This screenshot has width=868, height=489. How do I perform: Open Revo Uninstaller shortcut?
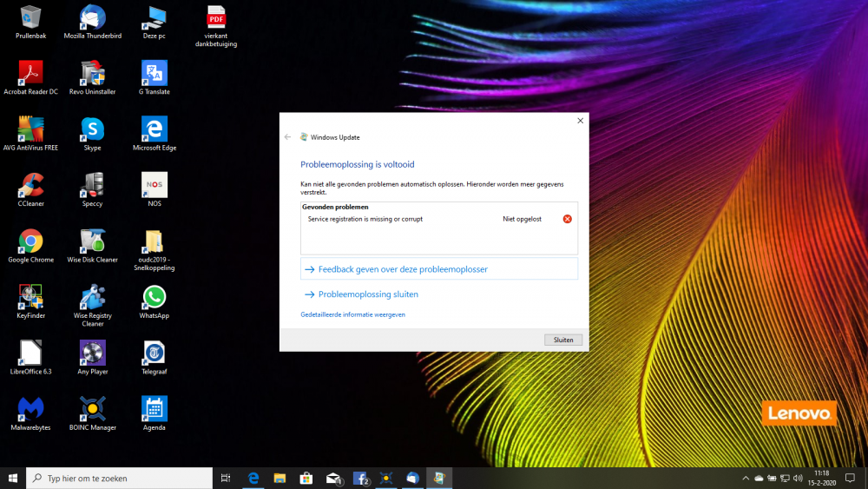coord(93,73)
